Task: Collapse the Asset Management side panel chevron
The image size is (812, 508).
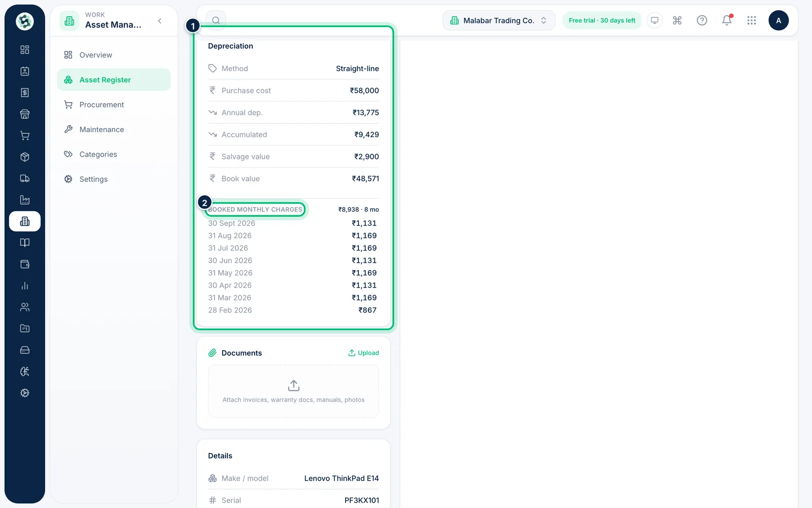Action: (x=160, y=21)
